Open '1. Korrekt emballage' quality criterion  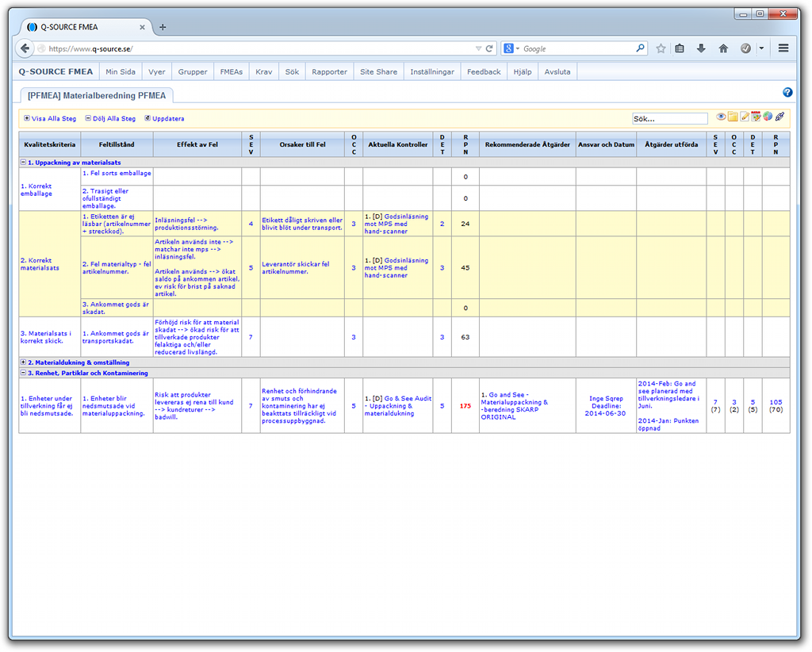[36, 190]
